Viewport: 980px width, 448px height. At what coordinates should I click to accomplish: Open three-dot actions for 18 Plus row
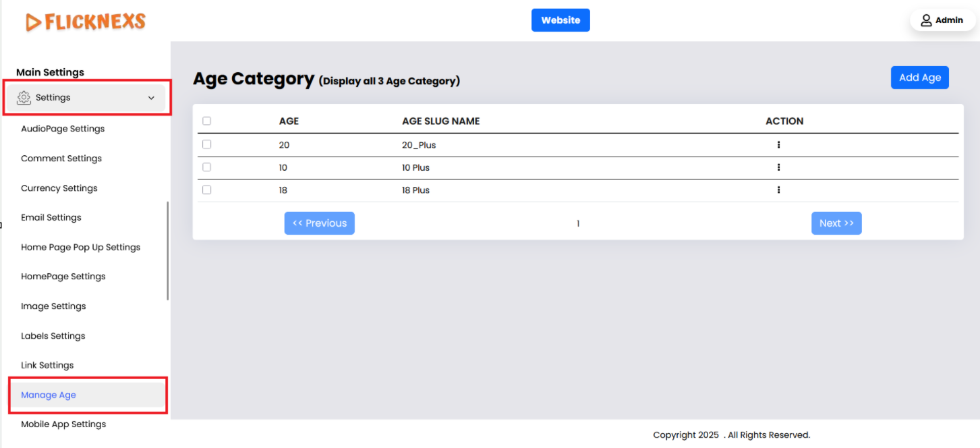[x=778, y=190]
